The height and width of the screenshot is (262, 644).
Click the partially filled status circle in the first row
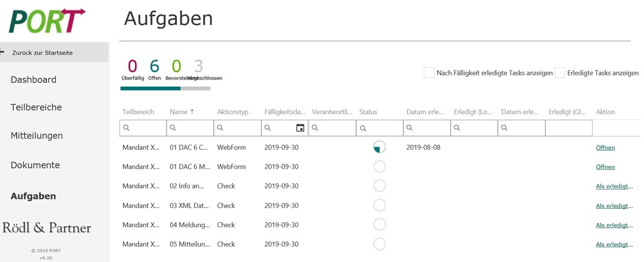[380, 147]
